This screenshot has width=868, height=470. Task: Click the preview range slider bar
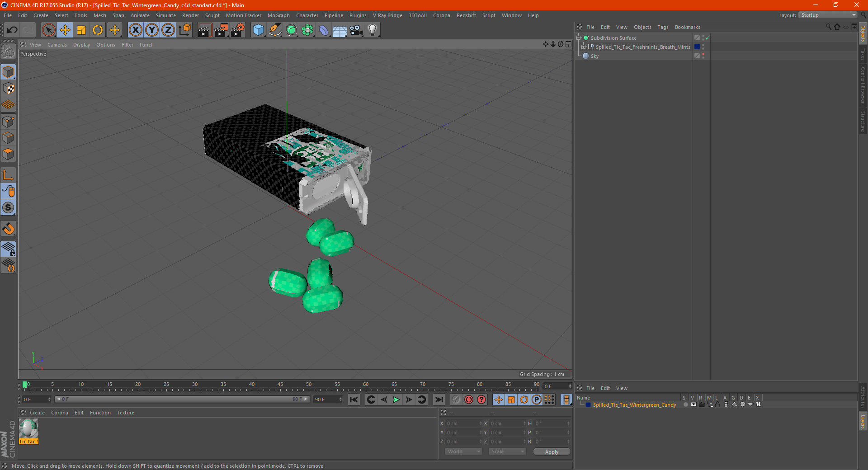click(182, 399)
